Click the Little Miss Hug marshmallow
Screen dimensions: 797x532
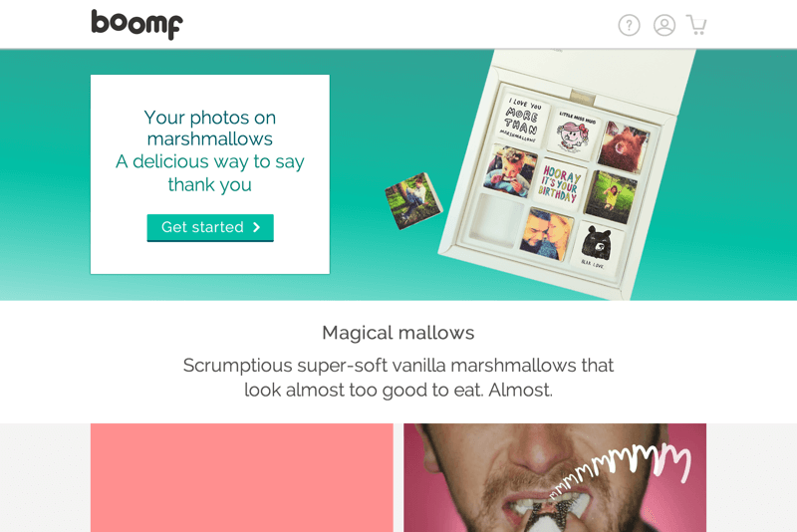pyautogui.click(x=575, y=133)
